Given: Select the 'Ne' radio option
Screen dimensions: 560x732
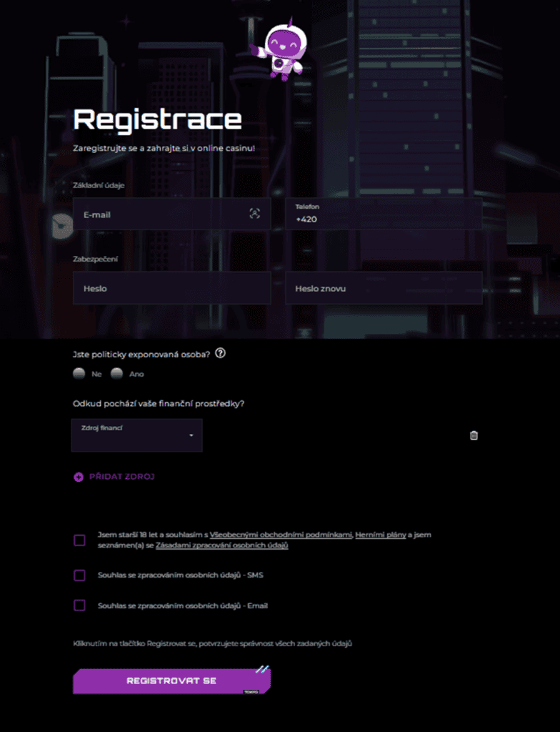Looking at the screenshot, I should pyautogui.click(x=79, y=374).
